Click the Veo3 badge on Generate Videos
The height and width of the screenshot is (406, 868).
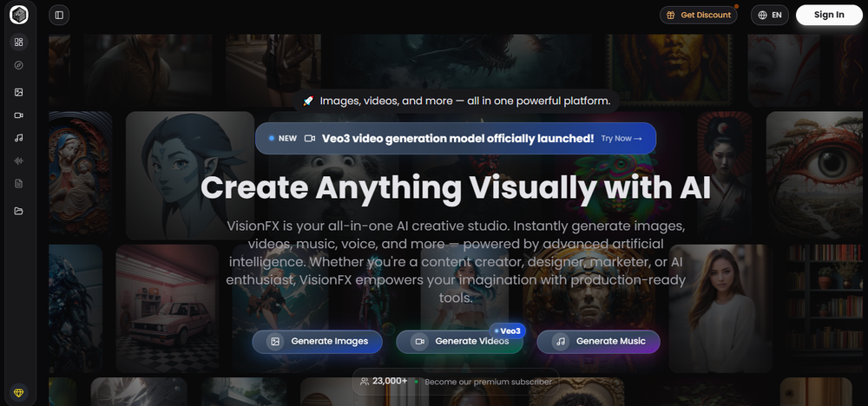(x=508, y=331)
